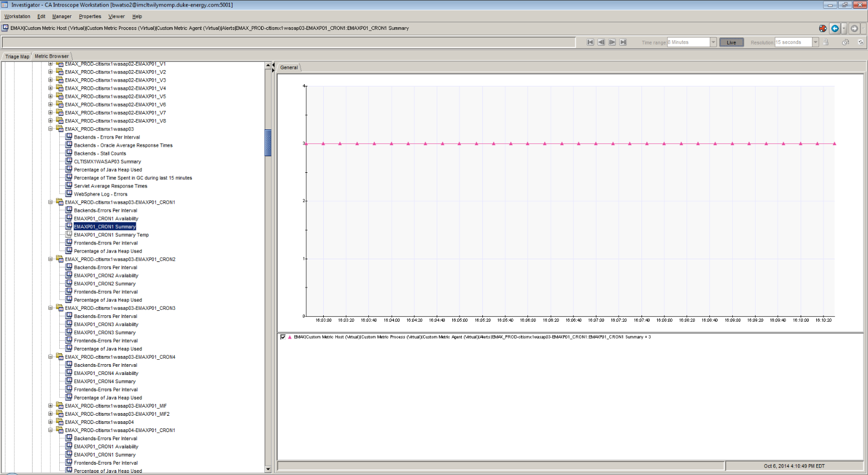The width and height of the screenshot is (868, 475).
Task: Click the tree scrollbar thumb
Action: [x=268, y=142]
